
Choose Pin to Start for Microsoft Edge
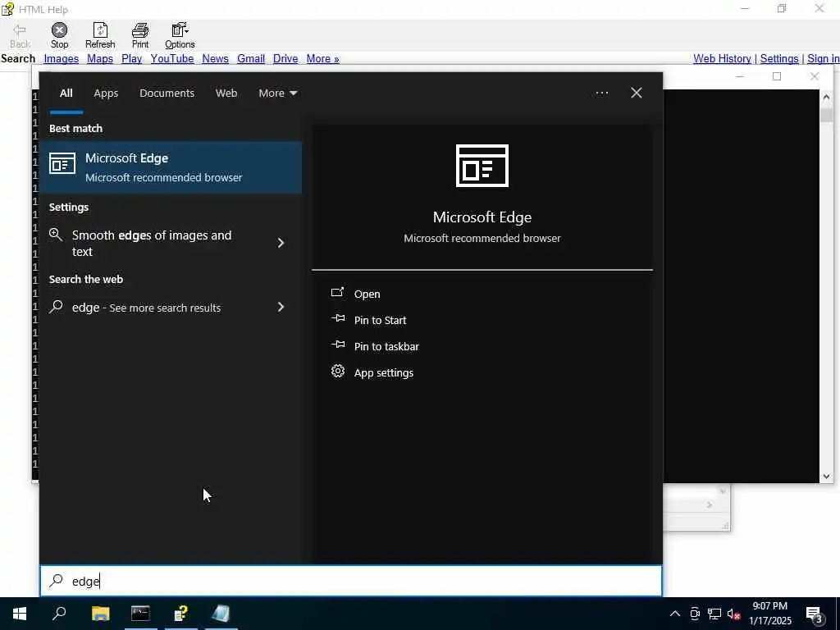(380, 321)
